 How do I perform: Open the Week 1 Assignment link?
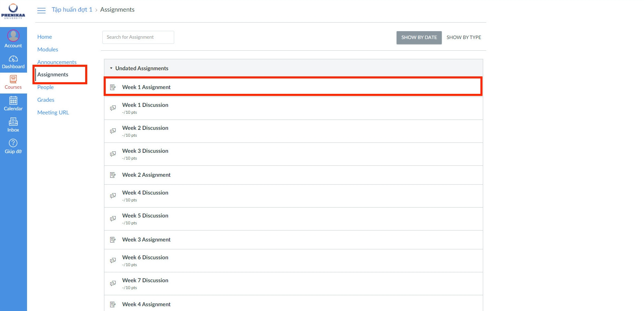(x=146, y=87)
